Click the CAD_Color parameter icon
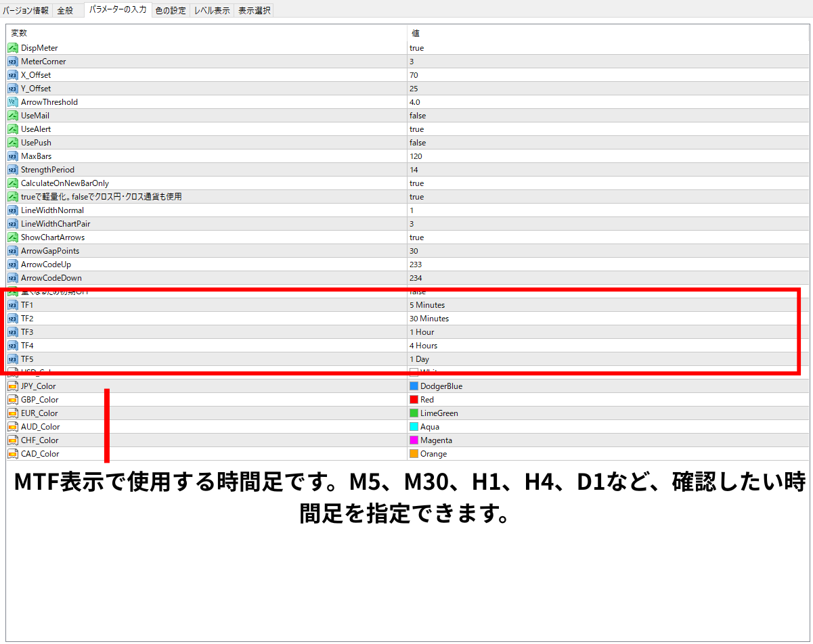The width and height of the screenshot is (813, 644). [13, 454]
